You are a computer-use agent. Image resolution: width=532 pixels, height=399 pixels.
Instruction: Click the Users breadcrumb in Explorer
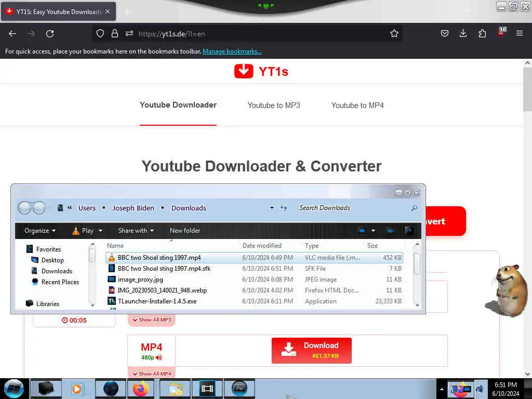pyautogui.click(x=87, y=208)
